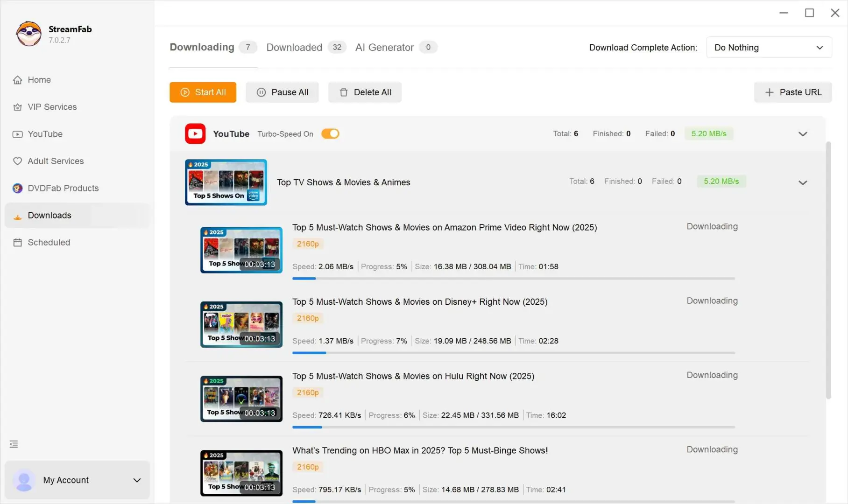This screenshot has width=848, height=504.
Task: Click the red YouTube logo in group header
Action: pyautogui.click(x=195, y=134)
